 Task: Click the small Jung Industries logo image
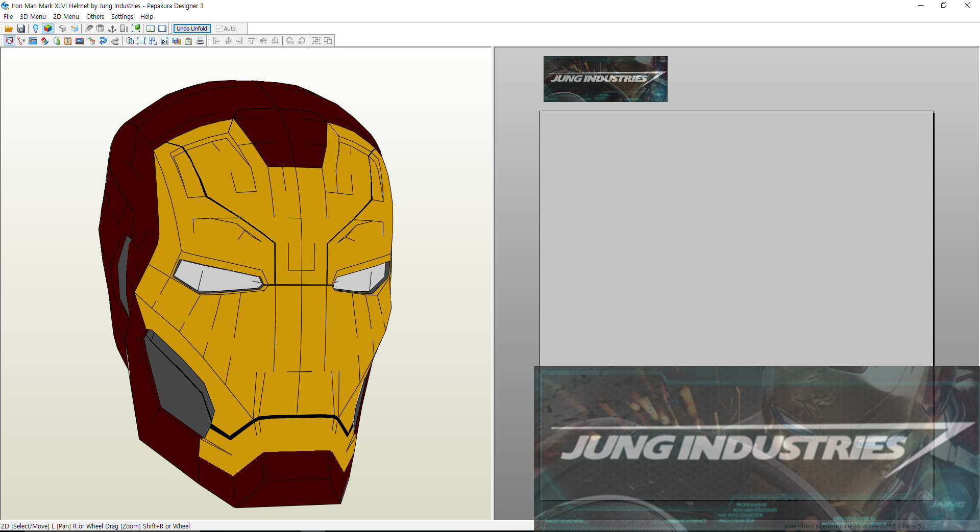click(605, 79)
